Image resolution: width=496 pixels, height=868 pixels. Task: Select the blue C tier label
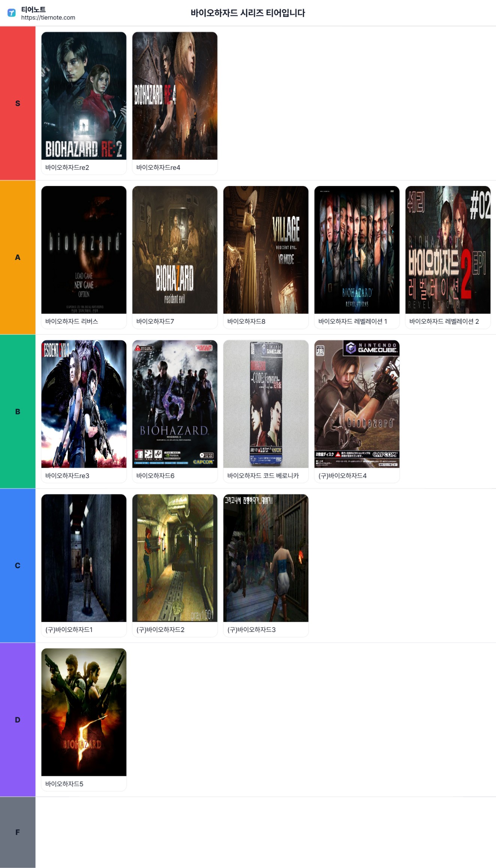[18, 565]
